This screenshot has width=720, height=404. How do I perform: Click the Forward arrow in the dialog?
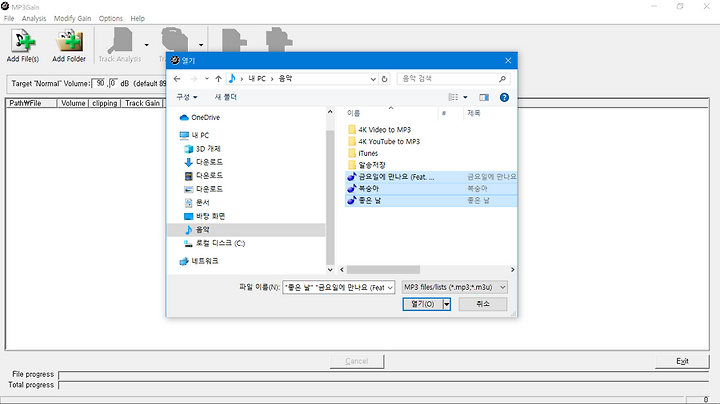coord(193,79)
